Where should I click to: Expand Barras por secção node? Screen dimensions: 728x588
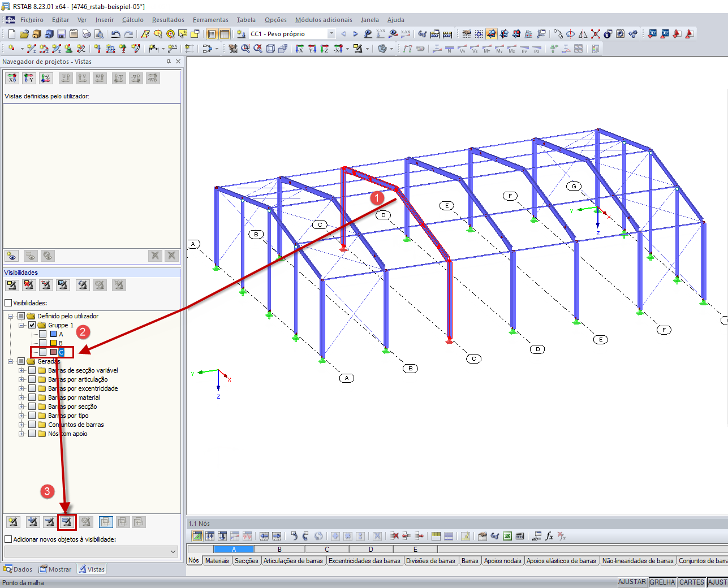[x=21, y=407]
